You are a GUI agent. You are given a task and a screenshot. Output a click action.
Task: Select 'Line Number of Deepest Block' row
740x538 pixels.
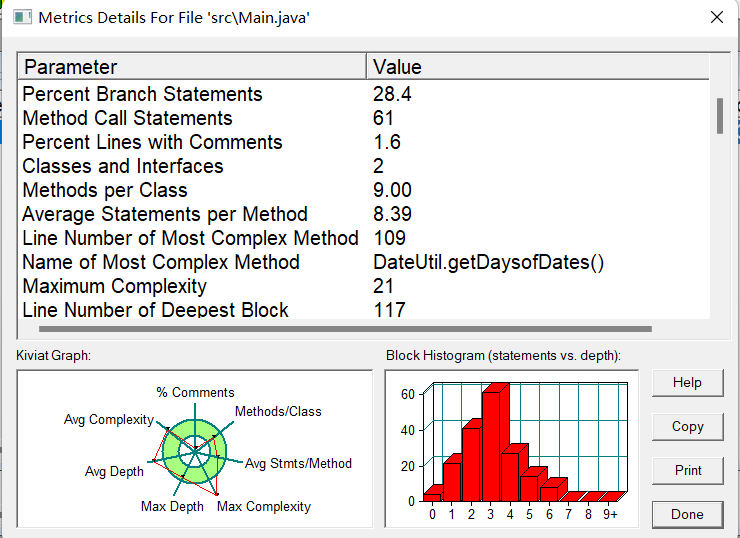coord(364,310)
